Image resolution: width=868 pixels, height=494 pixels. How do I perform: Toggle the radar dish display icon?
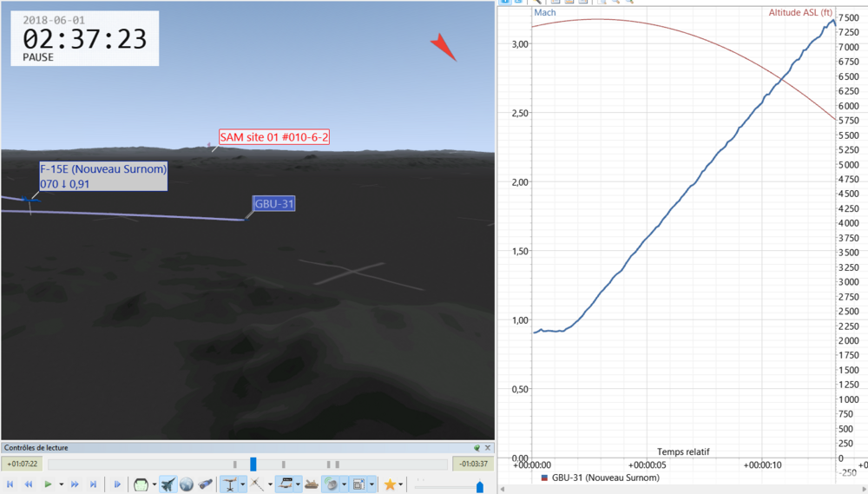331,484
